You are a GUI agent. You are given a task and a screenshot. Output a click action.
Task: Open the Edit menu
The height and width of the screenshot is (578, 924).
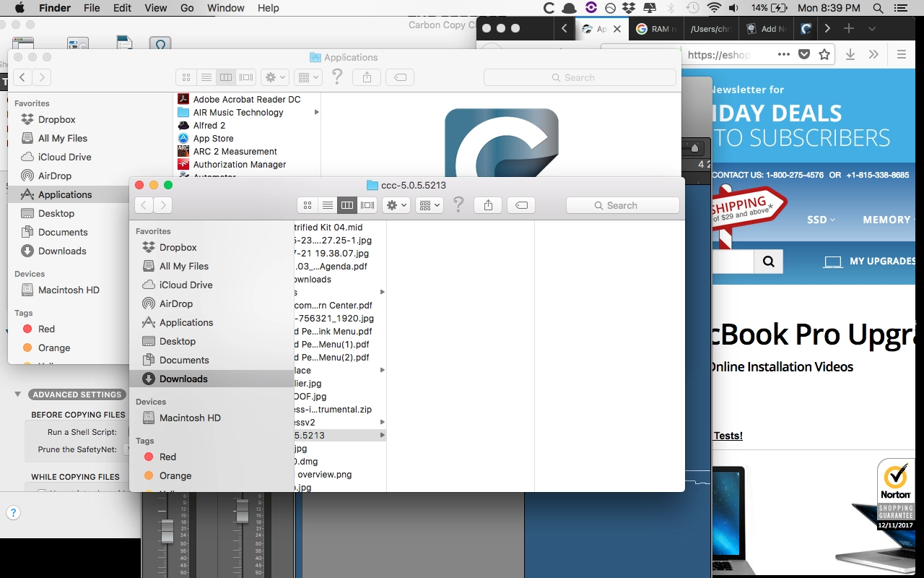point(122,8)
